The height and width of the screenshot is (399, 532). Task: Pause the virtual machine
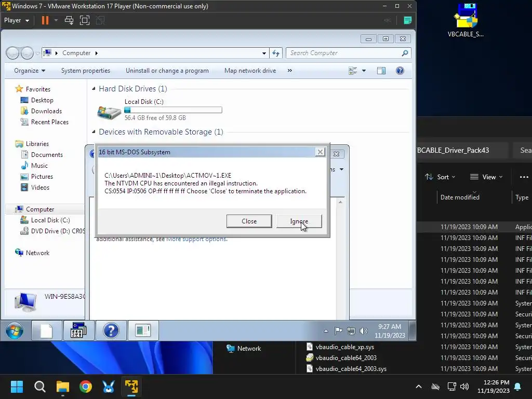pos(45,20)
